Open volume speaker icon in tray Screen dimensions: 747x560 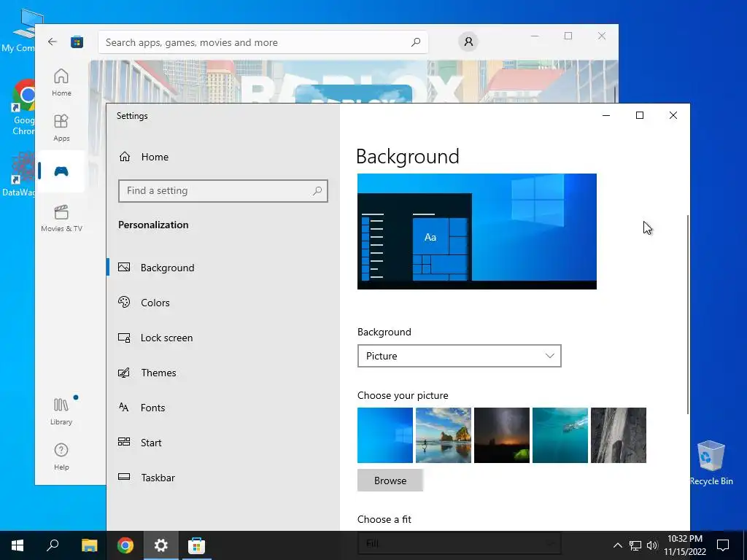pos(652,545)
